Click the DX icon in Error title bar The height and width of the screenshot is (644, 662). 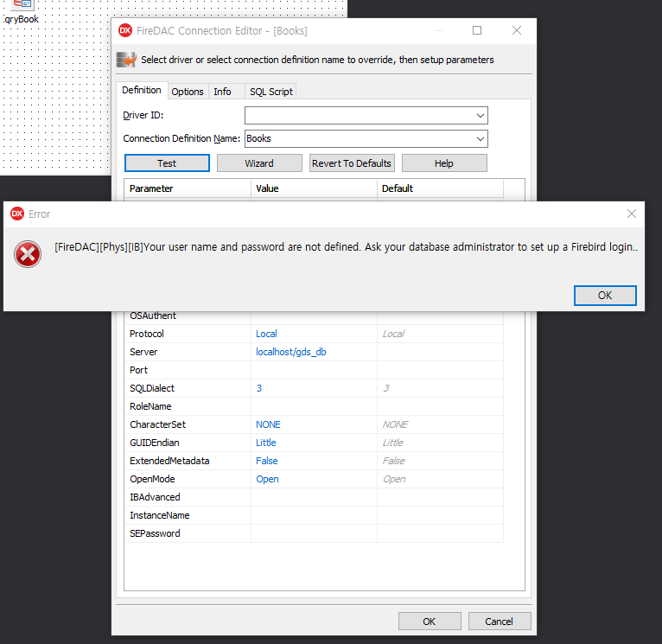coord(17,214)
